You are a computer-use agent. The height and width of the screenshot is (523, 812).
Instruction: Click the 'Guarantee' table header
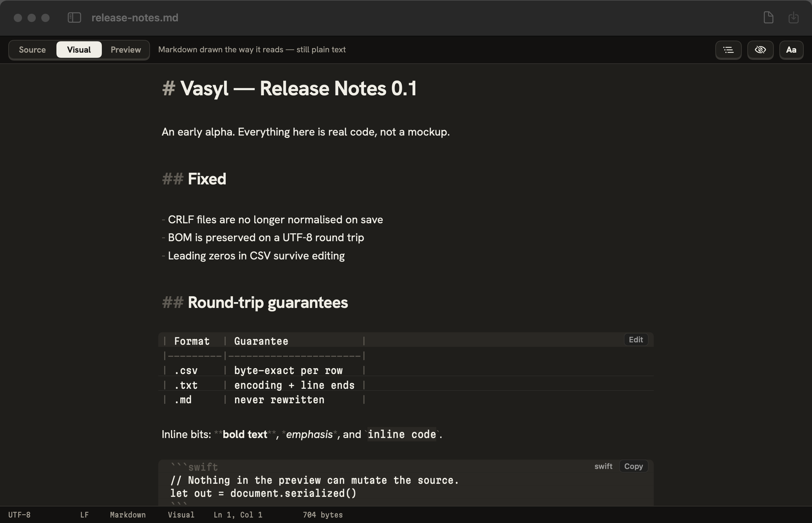click(x=261, y=341)
